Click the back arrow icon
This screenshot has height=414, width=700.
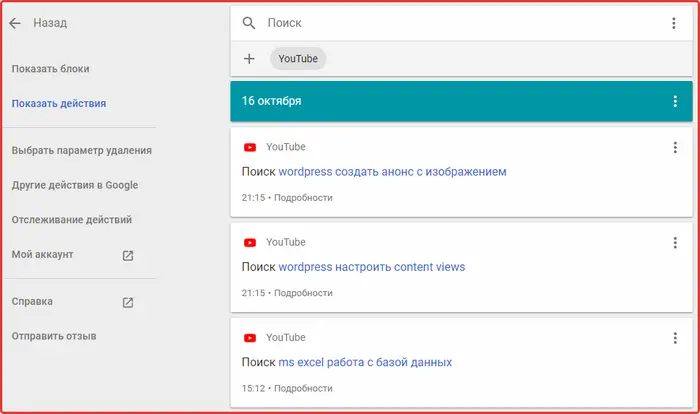click(x=15, y=23)
